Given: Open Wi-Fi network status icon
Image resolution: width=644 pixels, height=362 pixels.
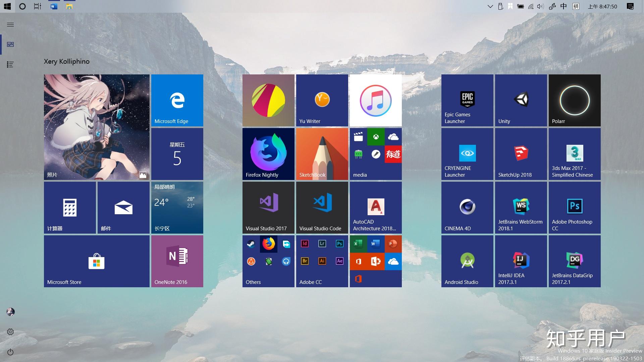Looking at the screenshot, I should (531, 6).
